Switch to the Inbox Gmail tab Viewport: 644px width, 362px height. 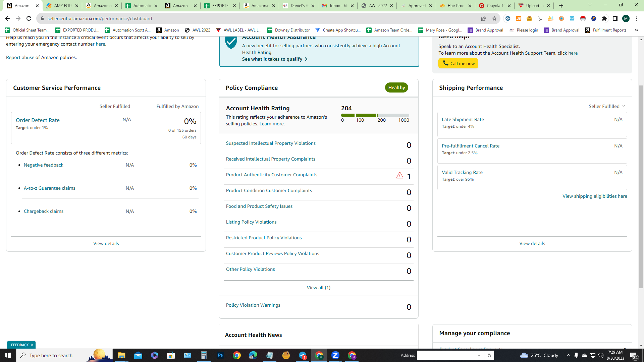[337, 6]
